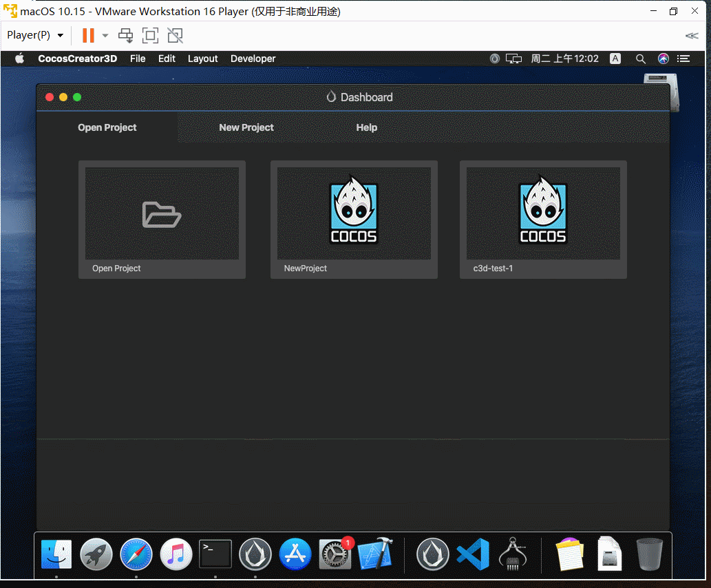Click the display mirroring menu bar icon
The image size is (711, 588).
point(513,59)
